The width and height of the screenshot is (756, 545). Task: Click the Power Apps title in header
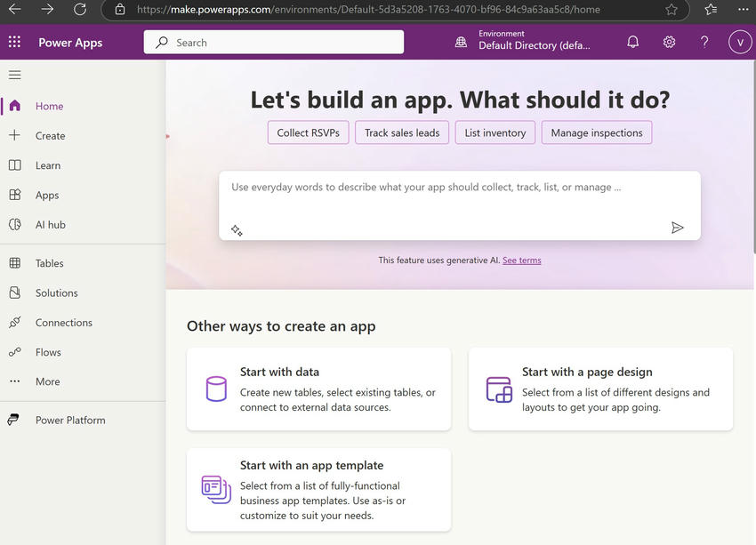coord(70,43)
